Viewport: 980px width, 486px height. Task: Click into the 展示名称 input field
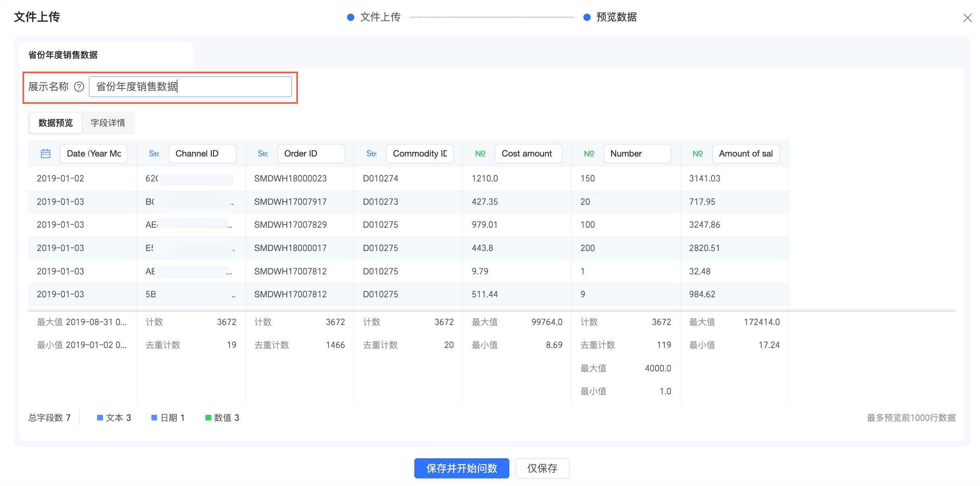[190, 87]
